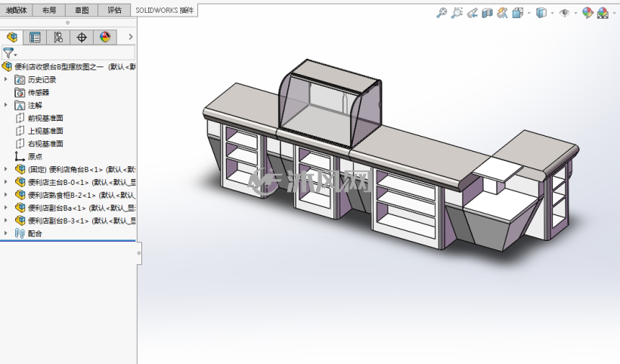Expand the 便利店熟食柜B-2<1> component
The width and height of the screenshot is (620, 364).
(5, 195)
